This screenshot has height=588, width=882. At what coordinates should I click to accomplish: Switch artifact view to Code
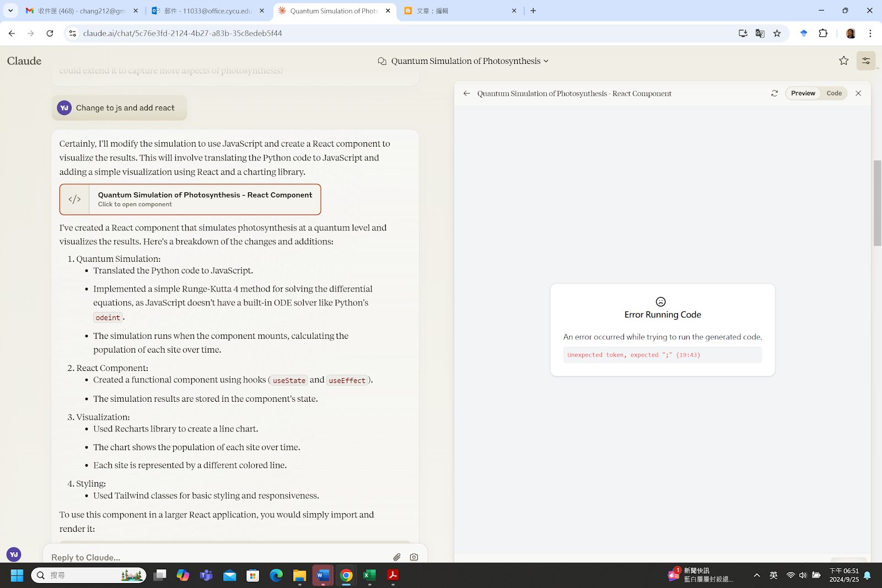coord(834,94)
